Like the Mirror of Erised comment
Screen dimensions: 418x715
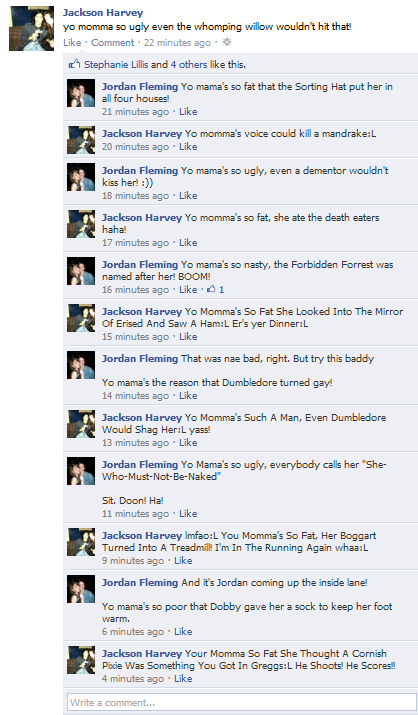pos(188,337)
